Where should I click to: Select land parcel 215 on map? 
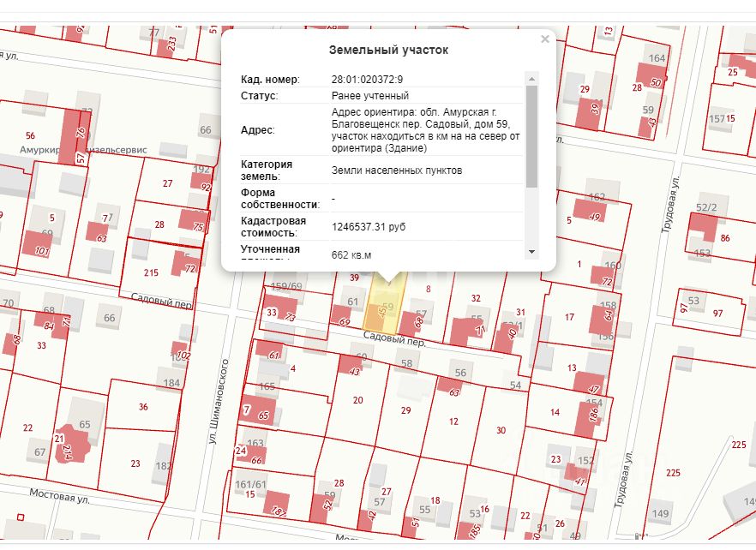click(150, 272)
